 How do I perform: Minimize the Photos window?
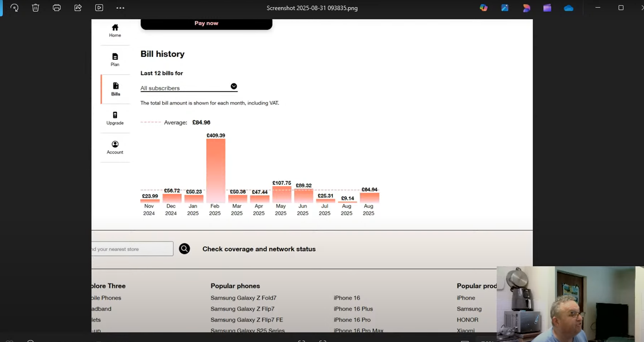tap(598, 8)
